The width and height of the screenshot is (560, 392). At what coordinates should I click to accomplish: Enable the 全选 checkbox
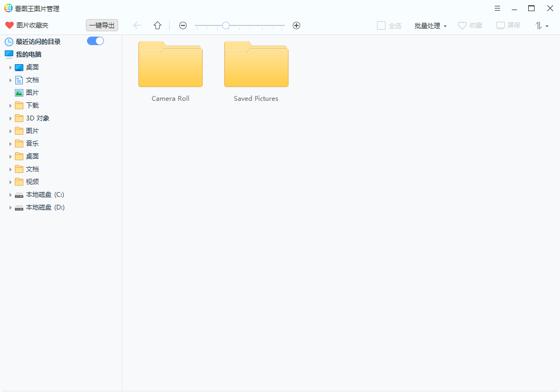point(381,25)
